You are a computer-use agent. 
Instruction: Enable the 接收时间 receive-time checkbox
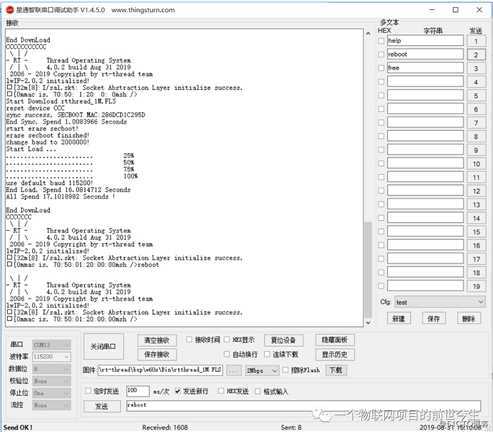[189, 340]
